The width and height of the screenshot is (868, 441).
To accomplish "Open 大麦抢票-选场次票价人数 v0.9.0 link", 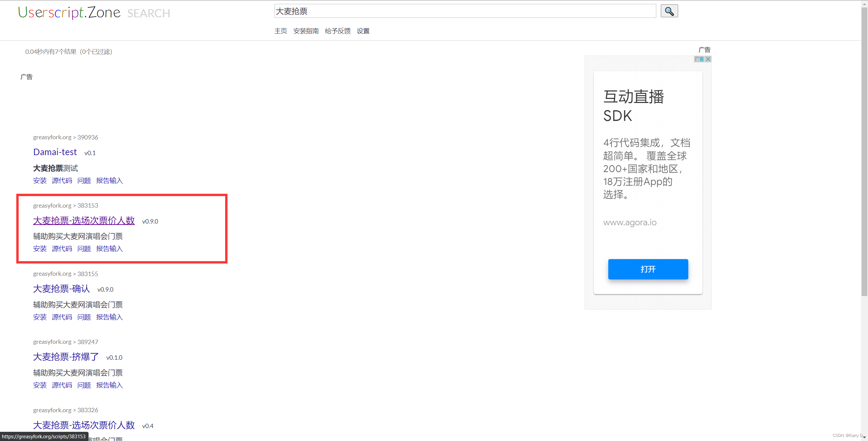I will point(84,220).
